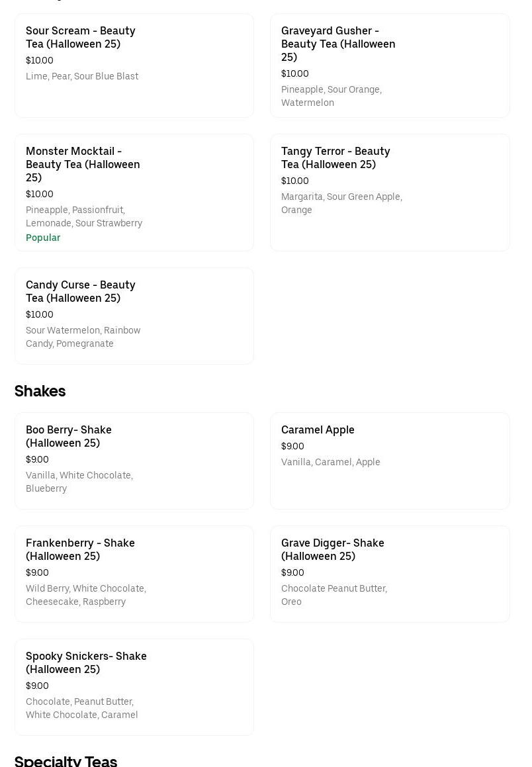
Task: Click the $10.00 price on Candy Curse
Action: (x=39, y=314)
